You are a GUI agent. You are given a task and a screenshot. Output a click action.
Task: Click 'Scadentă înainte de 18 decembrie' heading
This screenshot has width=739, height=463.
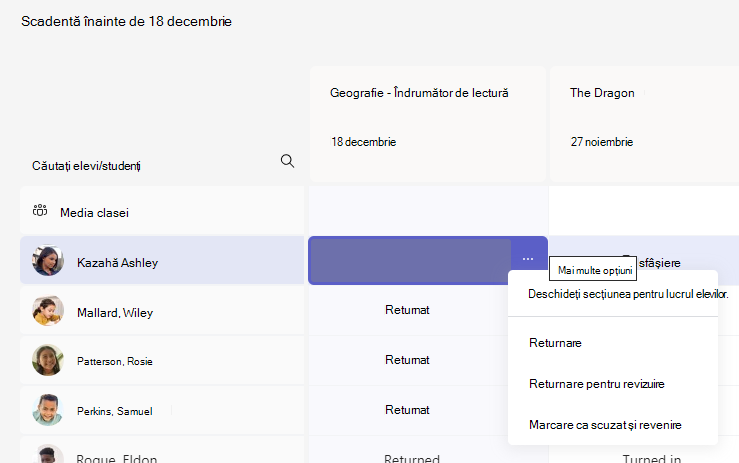[x=126, y=21]
